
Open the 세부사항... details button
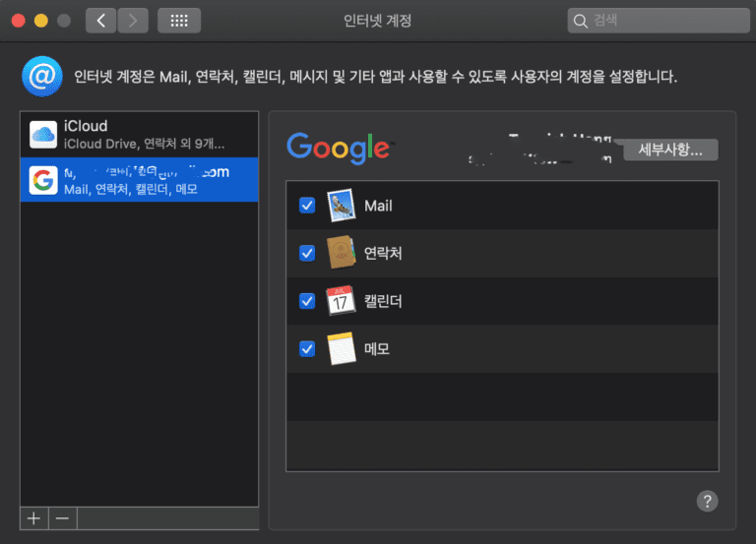pos(670,150)
